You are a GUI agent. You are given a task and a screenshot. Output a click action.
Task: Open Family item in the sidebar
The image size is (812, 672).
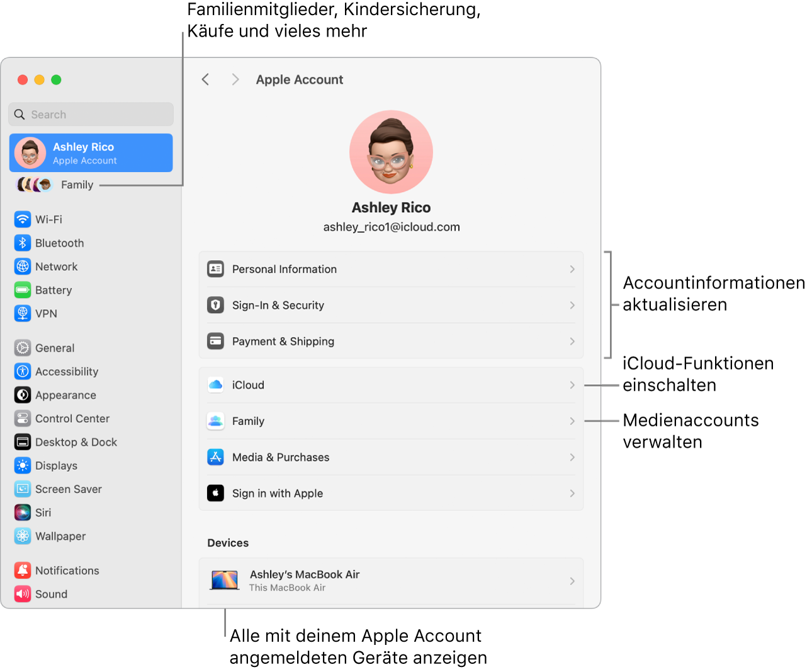point(77,185)
